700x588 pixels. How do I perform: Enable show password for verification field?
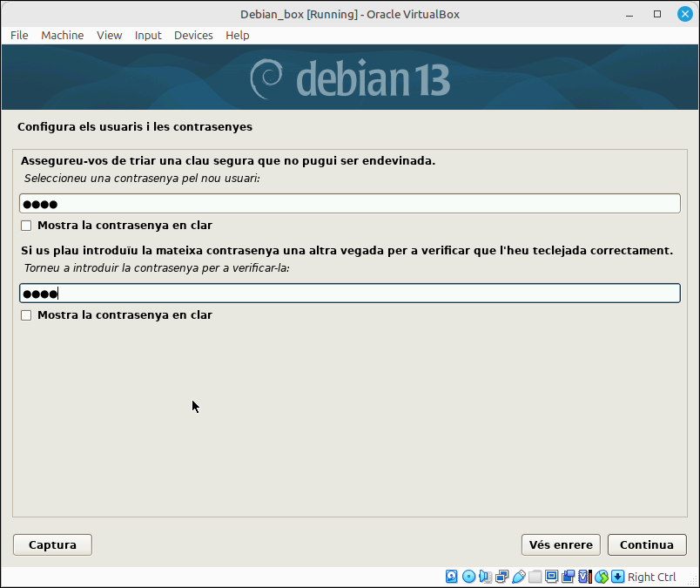pos(26,315)
